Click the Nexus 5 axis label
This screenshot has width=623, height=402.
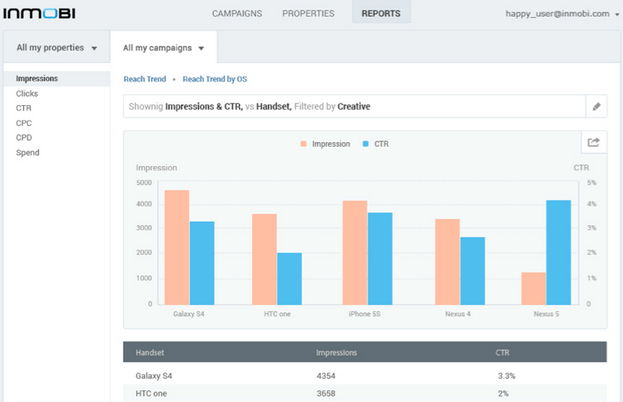click(546, 314)
